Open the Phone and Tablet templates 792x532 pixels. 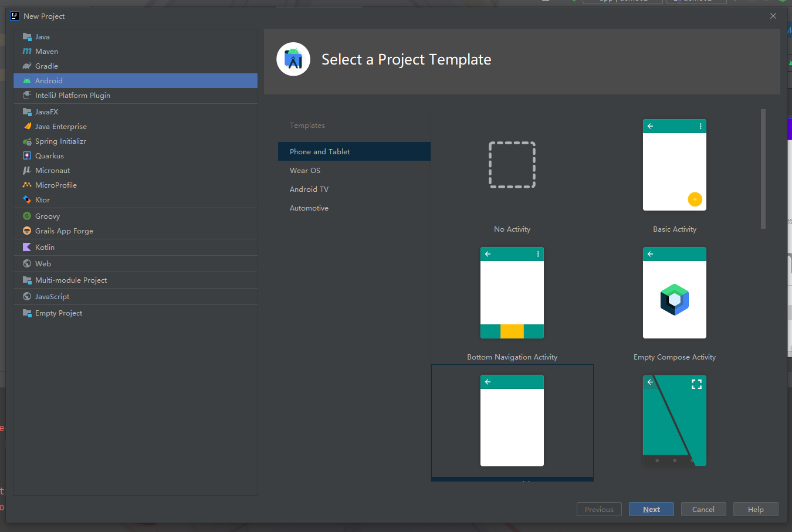pos(354,151)
